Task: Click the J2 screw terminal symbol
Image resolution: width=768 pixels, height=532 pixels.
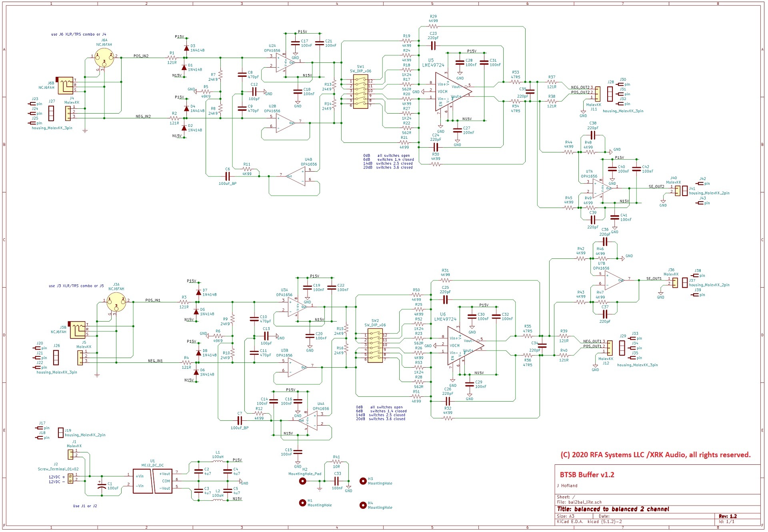Action: [x=70, y=479]
